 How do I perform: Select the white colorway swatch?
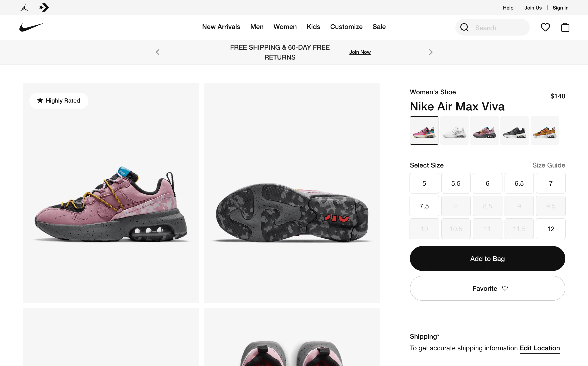[x=454, y=131]
